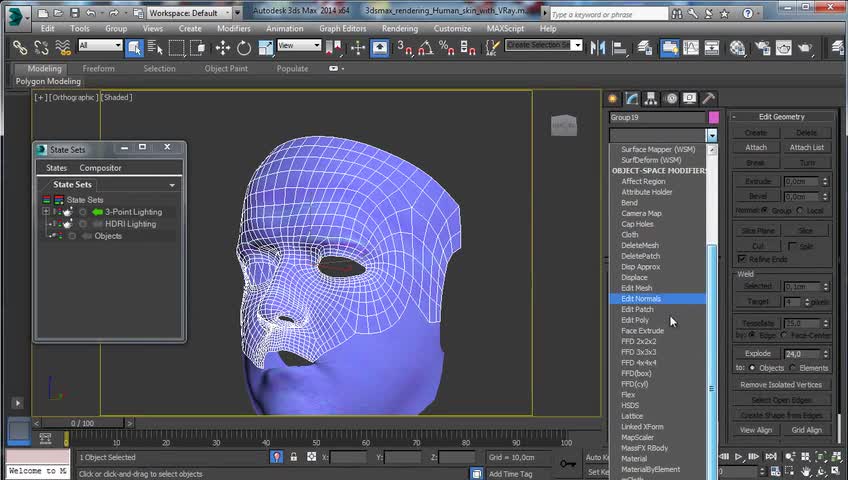Open the Workspace Default dropdown
This screenshot has height=480, width=848.
click(x=190, y=13)
